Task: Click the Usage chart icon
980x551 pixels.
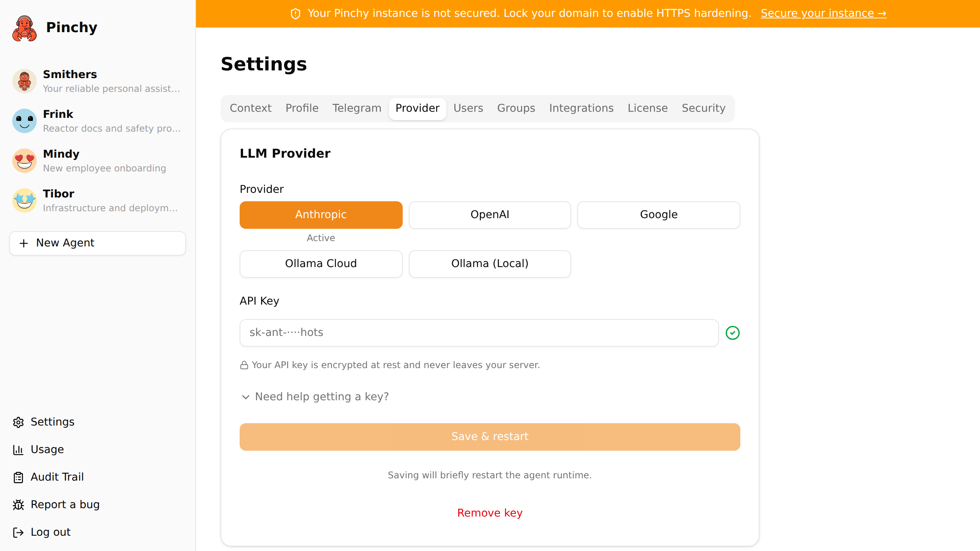Action: (19, 450)
